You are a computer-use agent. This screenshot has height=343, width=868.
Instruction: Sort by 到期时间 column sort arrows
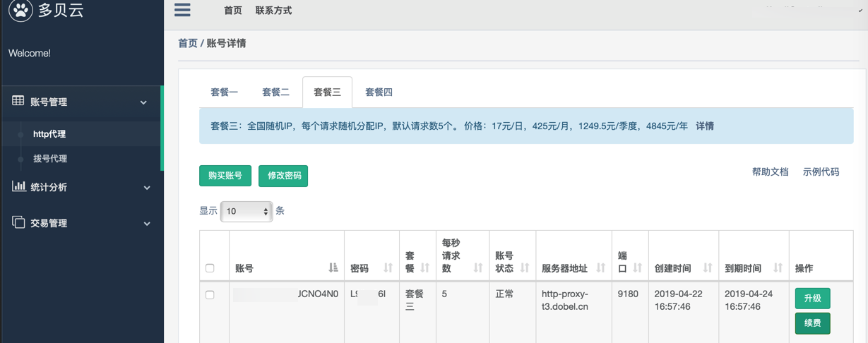click(778, 267)
